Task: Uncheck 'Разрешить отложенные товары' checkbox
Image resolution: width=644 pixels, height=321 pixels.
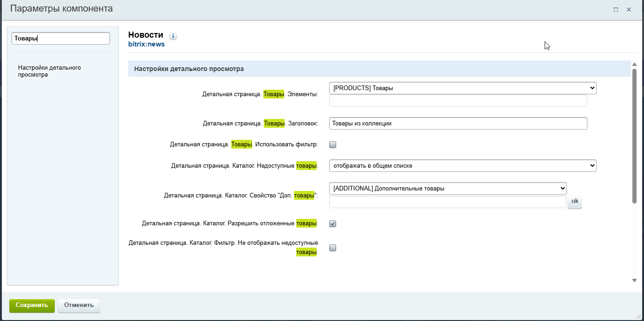Action: point(332,223)
